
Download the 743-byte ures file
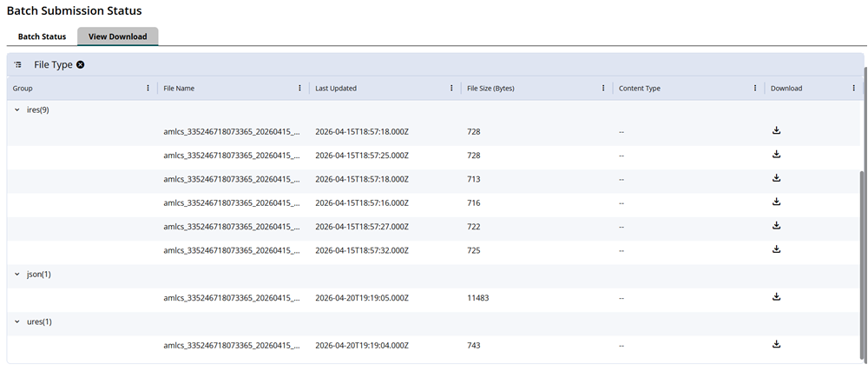(x=776, y=345)
